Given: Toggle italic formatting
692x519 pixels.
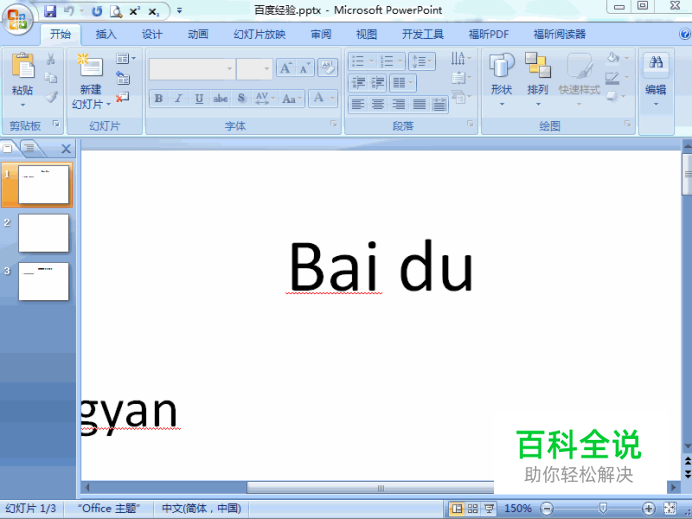Looking at the screenshot, I should pyautogui.click(x=178, y=98).
